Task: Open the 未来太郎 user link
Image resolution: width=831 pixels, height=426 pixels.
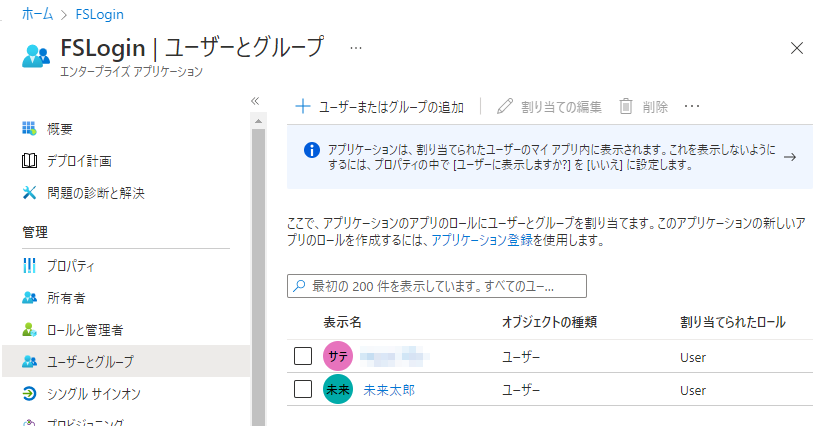Action: coord(389,390)
